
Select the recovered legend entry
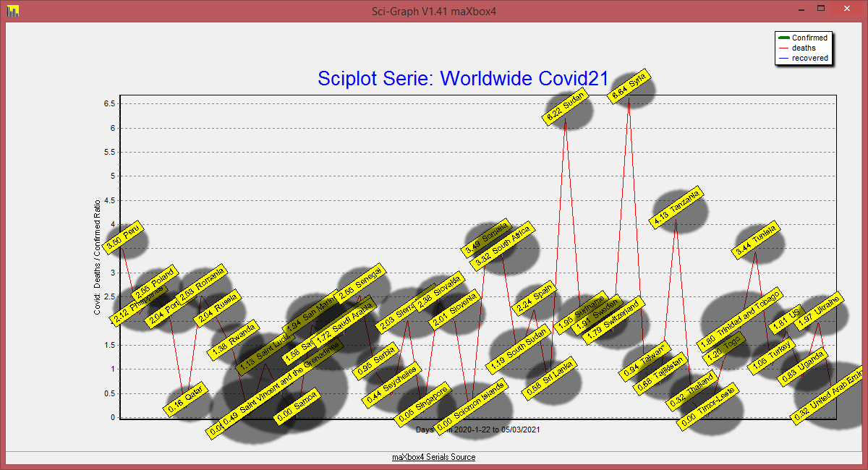click(809, 58)
